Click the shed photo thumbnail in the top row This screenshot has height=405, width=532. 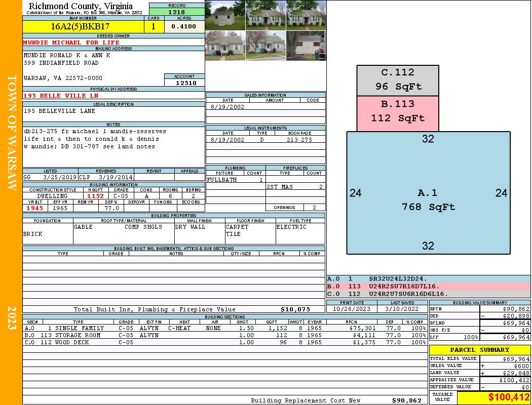tap(225, 15)
